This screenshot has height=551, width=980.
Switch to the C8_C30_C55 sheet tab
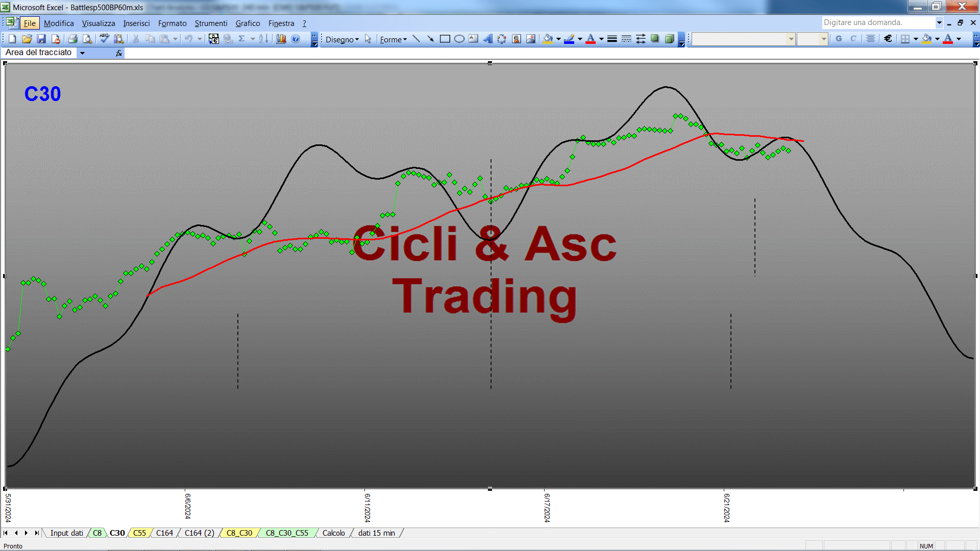coord(287,533)
